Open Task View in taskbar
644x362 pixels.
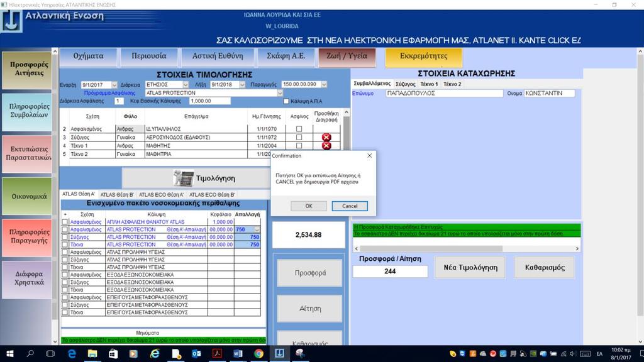point(50,353)
